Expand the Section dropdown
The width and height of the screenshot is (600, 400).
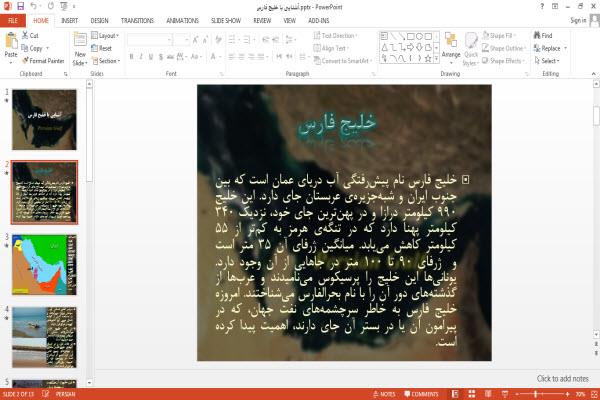click(x=106, y=61)
